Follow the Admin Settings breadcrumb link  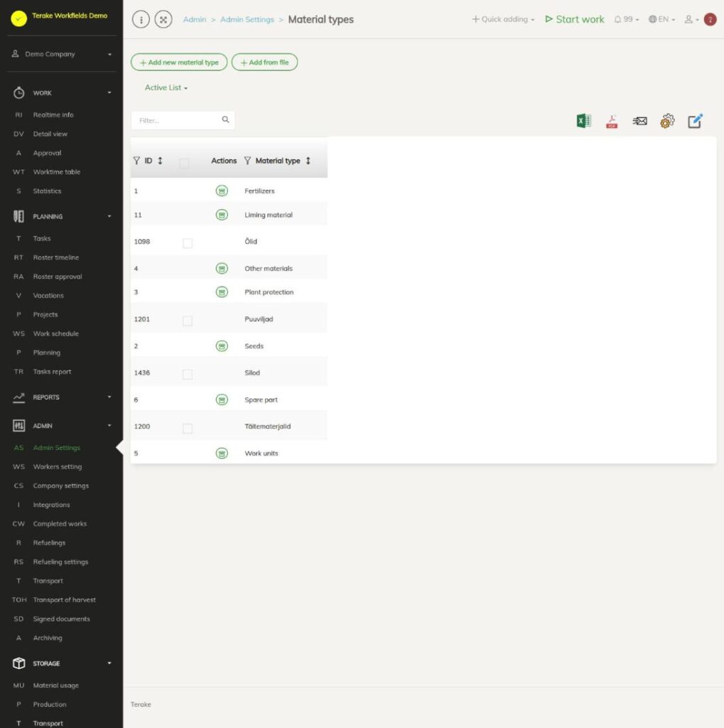point(247,19)
